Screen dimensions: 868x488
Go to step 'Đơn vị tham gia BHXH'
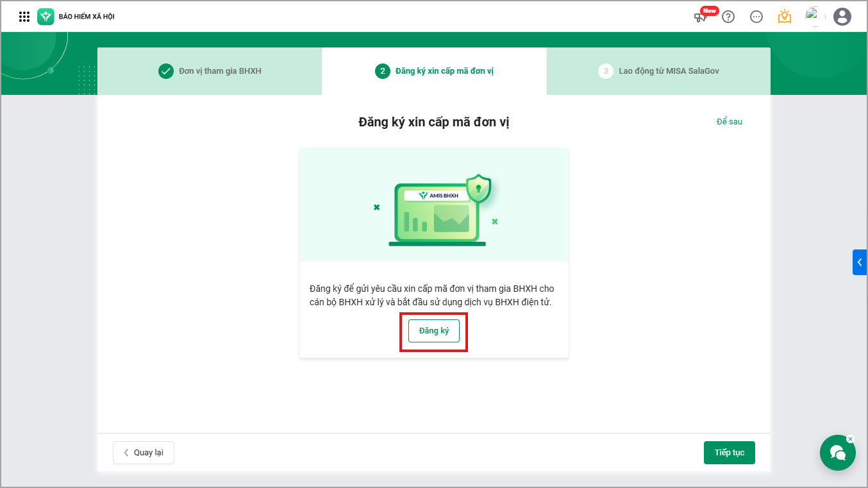[x=210, y=71]
